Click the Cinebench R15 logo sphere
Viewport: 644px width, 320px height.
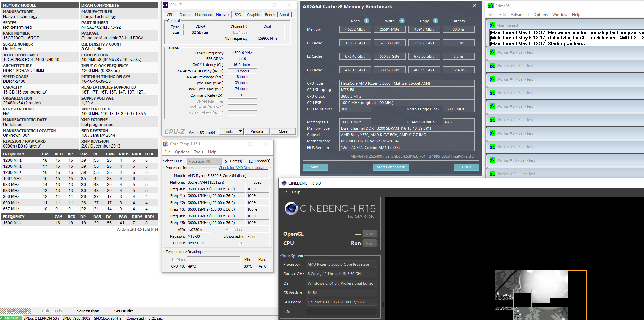291,208
